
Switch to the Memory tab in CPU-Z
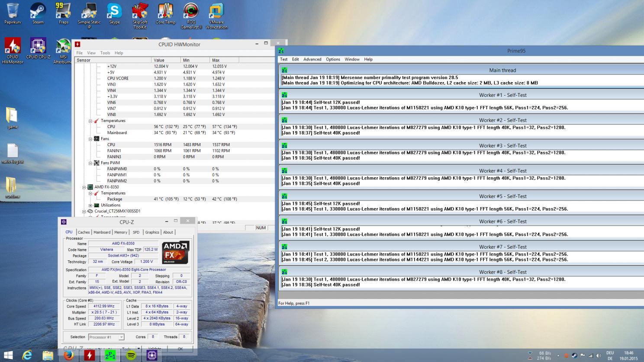coord(121,232)
